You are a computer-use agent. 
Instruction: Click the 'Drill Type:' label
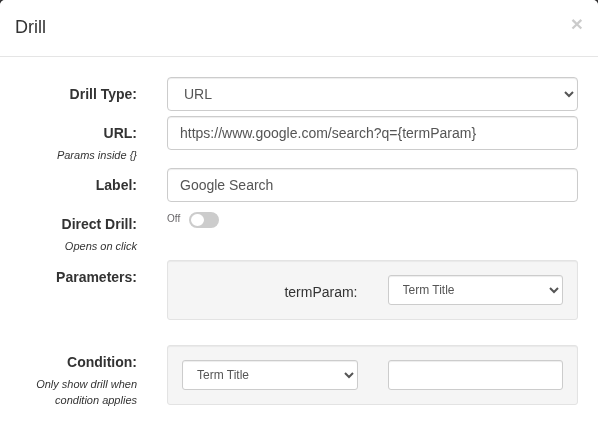pos(103,94)
